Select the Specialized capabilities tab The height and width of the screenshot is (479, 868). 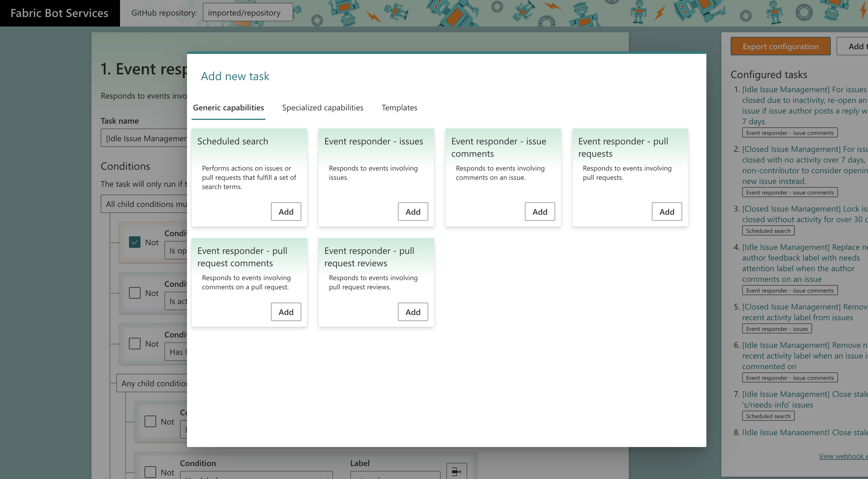click(322, 108)
